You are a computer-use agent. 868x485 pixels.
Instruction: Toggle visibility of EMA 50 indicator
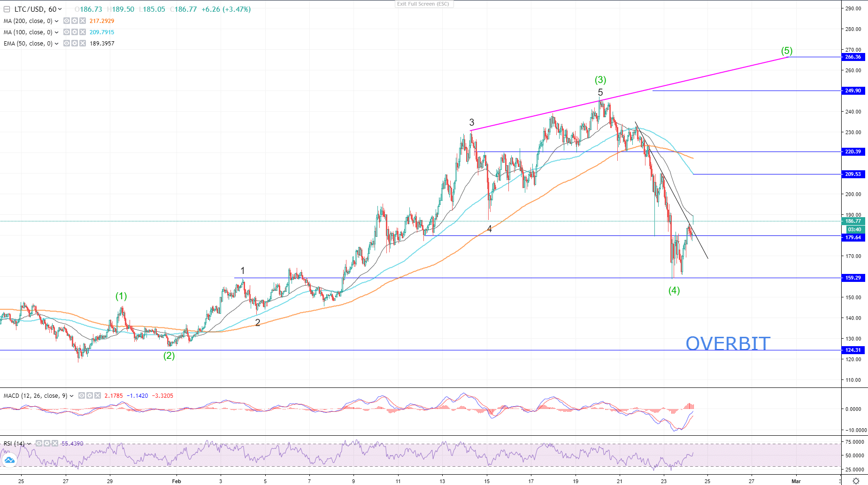(x=67, y=43)
